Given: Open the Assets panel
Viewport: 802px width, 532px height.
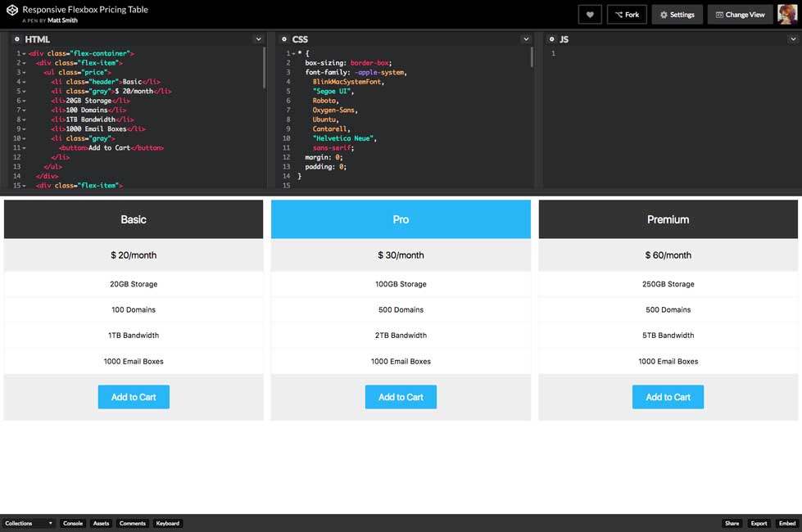Looking at the screenshot, I should [x=101, y=523].
